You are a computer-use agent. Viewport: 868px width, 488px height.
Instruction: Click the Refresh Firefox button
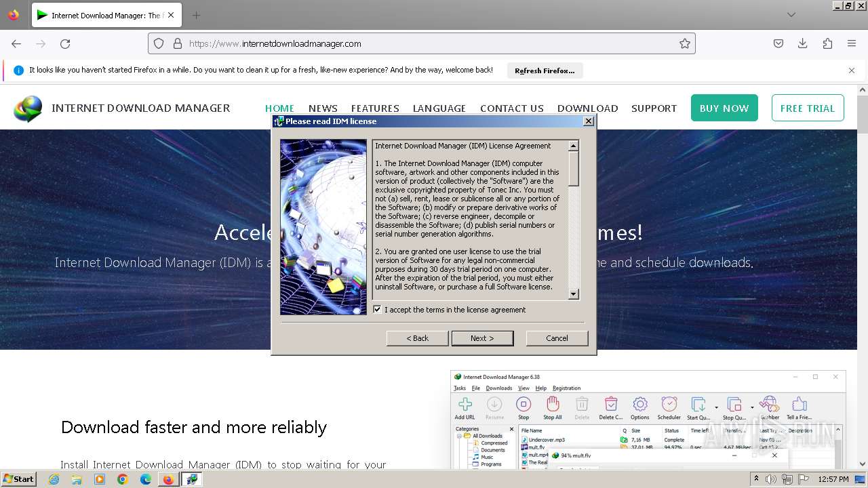545,70
